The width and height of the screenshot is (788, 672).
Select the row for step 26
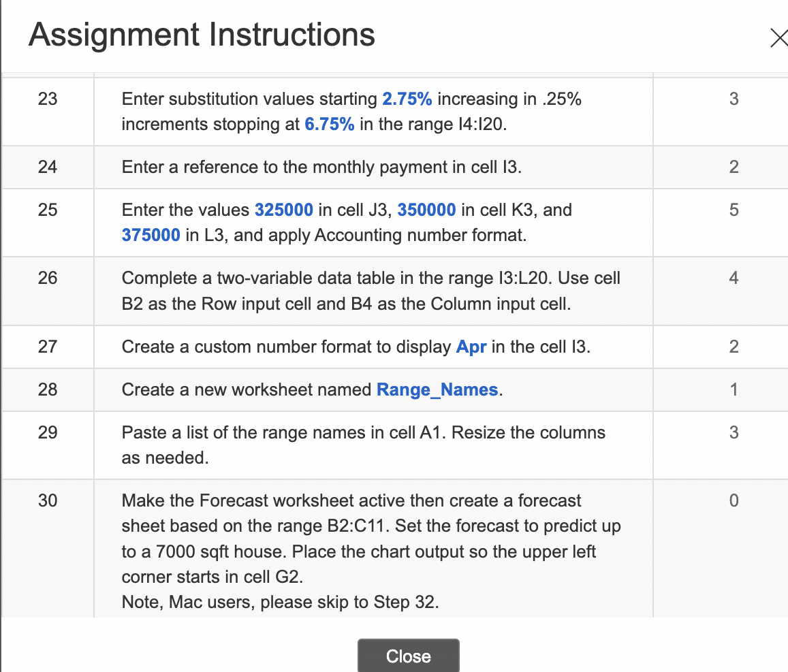[x=371, y=291]
